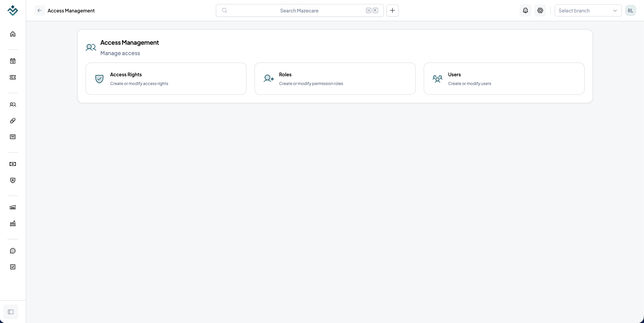644x323 pixels.
Task: Open the cash billing sidebar icon
Action: pyautogui.click(x=13, y=164)
